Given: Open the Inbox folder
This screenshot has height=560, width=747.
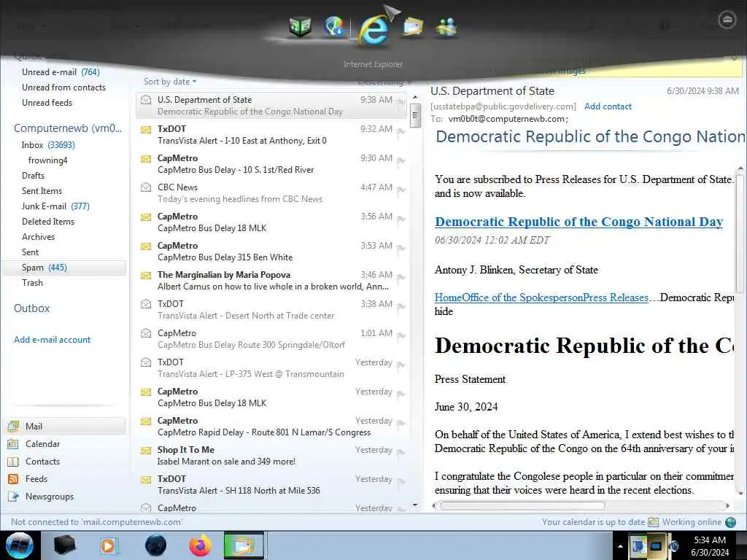Looking at the screenshot, I should tap(47, 145).
